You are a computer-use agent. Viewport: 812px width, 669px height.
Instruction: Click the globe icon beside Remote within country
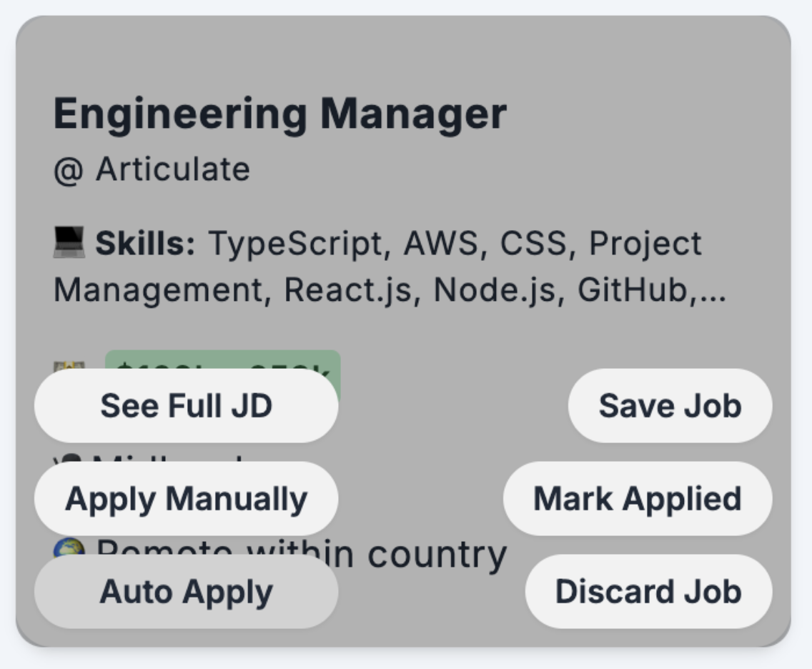coord(71,547)
